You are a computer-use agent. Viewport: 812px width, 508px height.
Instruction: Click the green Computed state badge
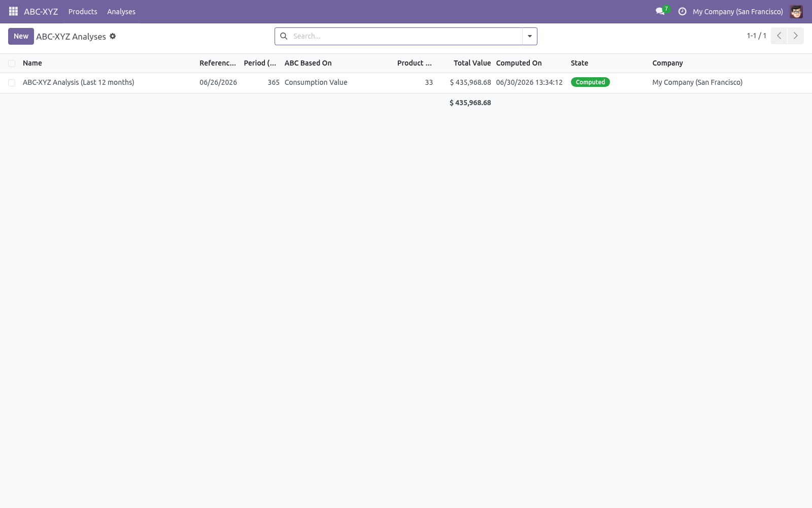coord(590,82)
